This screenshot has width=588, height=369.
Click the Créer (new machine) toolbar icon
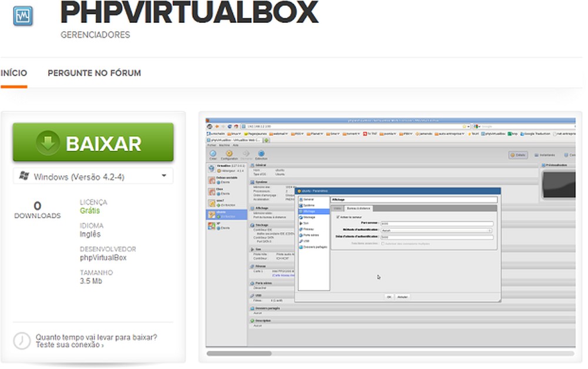pyautogui.click(x=212, y=154)
